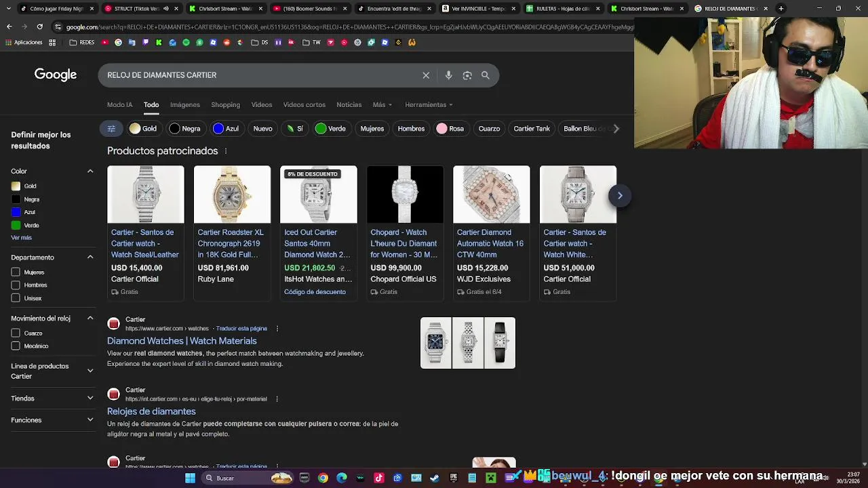Open the Spotify bookmark icon
Image resolution: width=868 pixels, height=488 pixels.
186,42
